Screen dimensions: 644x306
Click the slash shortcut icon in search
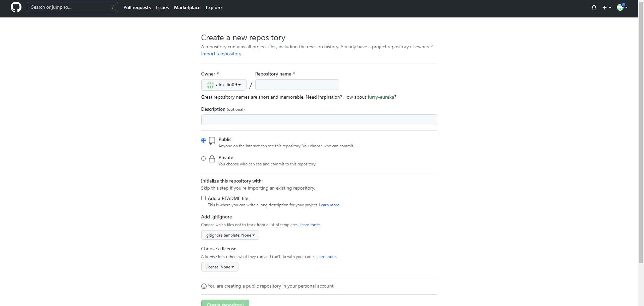(113, 7)
